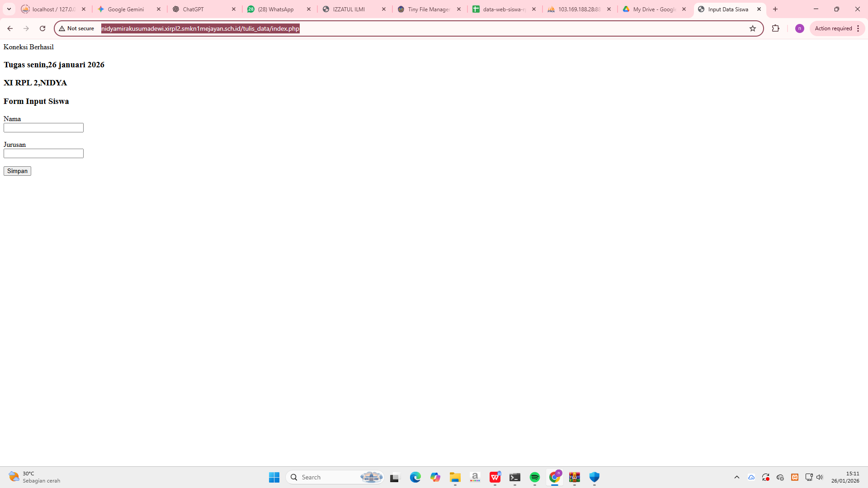Click the Not secure site warning
868x488 pixels.
pyautogui.click(x=76, y=28)
